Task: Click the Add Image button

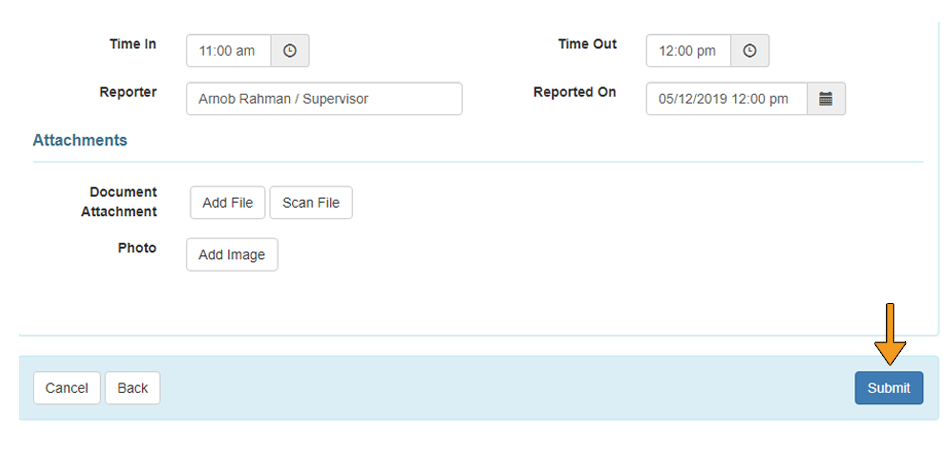Action: tap(232, 255)
